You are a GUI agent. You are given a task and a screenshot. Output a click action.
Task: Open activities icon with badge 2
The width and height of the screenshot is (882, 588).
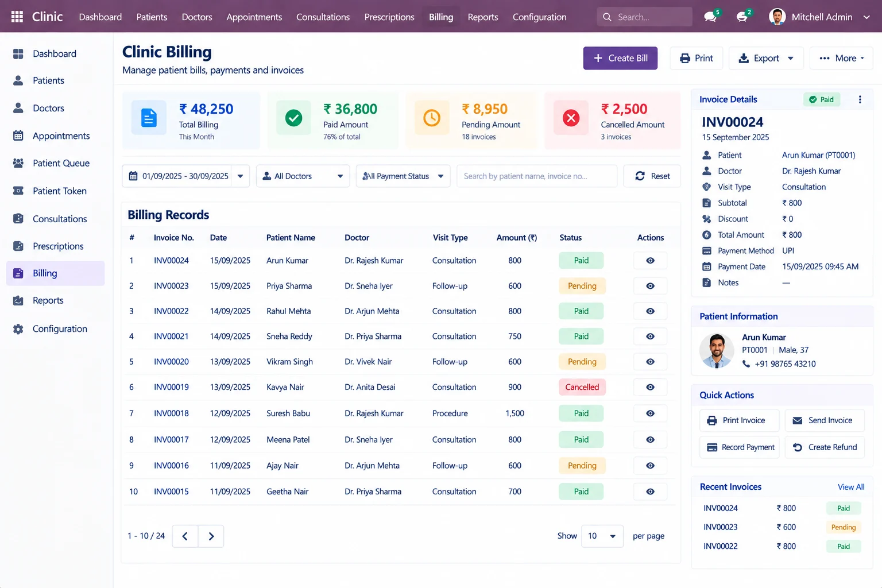click(x=742, y=16)
